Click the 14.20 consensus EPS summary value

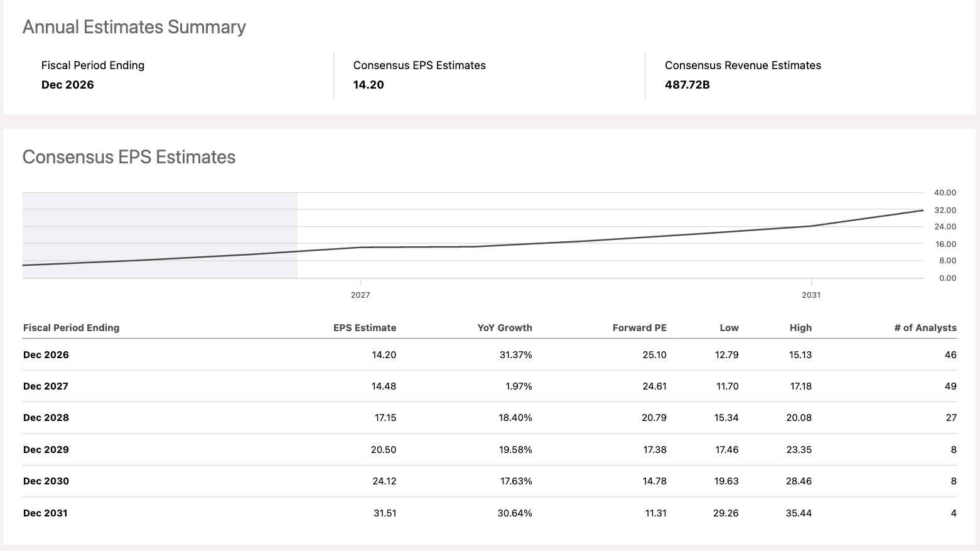369,85
